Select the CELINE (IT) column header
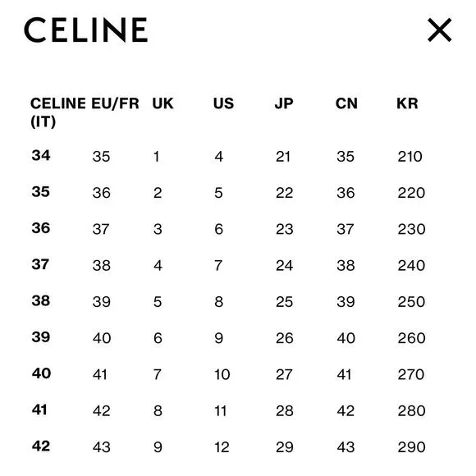 pyautogui.click(x=58, y=112)
